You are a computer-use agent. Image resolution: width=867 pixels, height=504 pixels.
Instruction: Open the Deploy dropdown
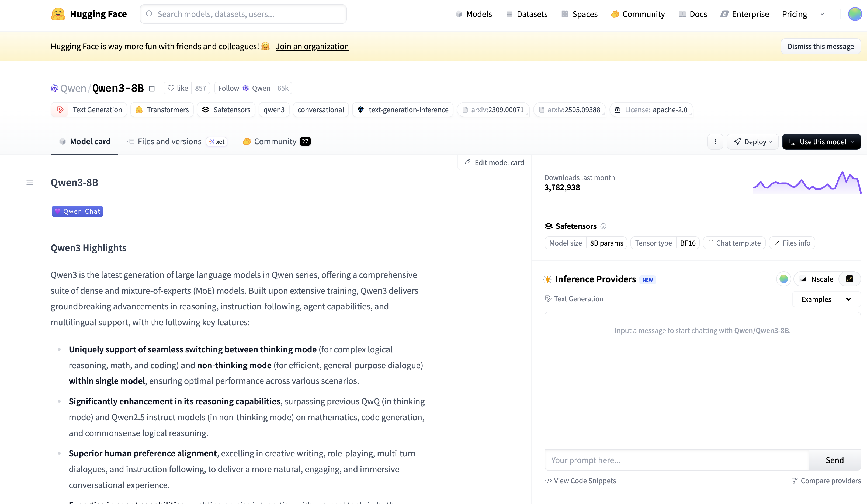click(753, 142)
